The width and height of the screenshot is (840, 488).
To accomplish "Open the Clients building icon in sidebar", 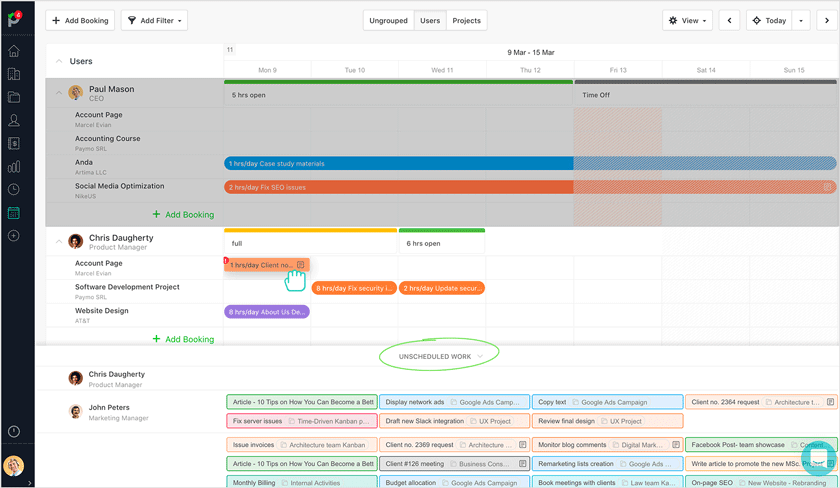I will coord(14,74).
